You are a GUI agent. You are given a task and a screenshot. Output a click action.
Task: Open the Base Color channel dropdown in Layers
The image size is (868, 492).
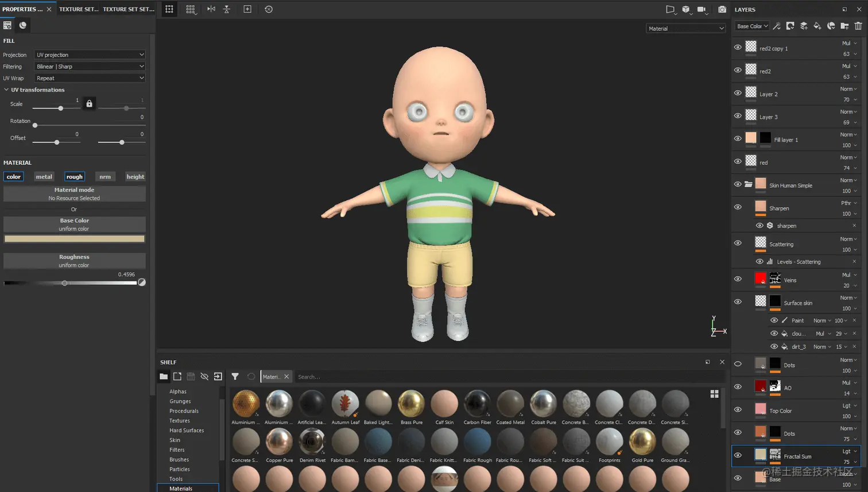click(x=752, y=26)
